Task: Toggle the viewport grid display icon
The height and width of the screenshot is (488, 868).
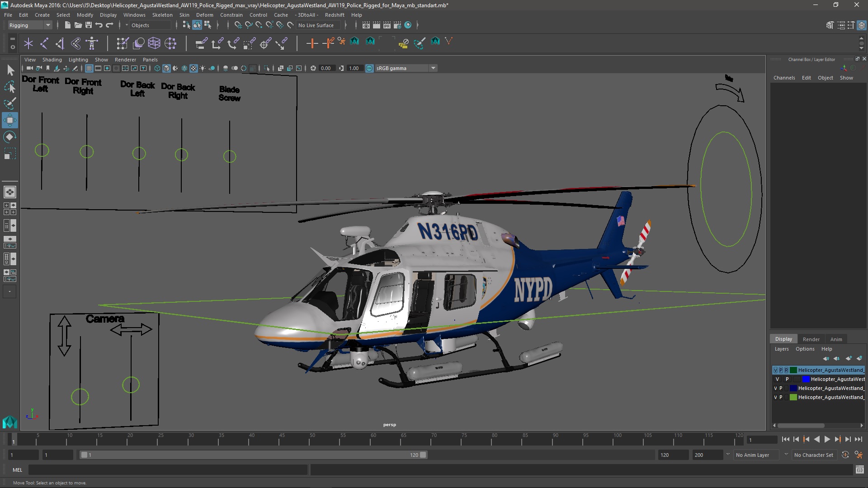Action: click(89, 68)
